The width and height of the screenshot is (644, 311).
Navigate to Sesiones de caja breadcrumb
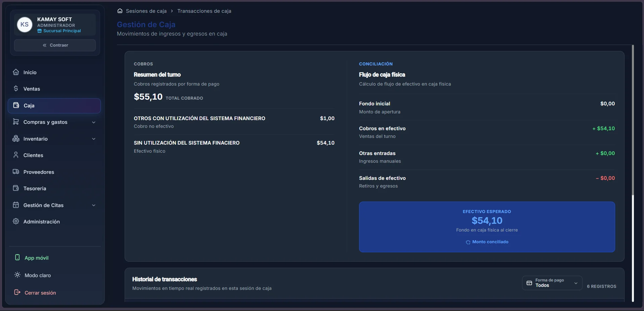coord(146,11)
